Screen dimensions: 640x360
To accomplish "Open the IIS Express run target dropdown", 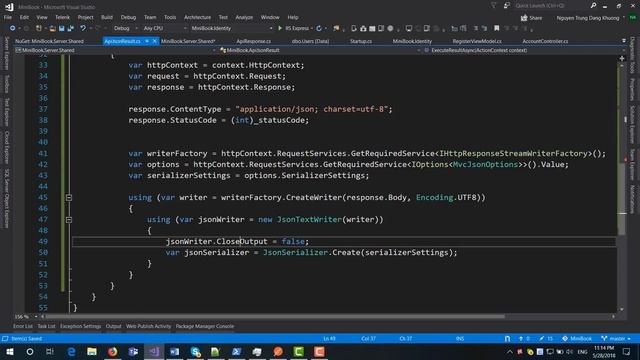I will coord(311,28).
